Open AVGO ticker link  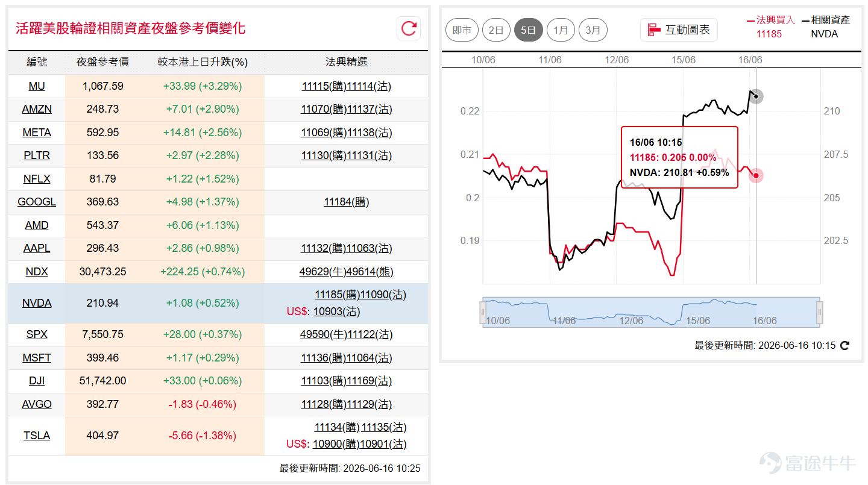[x=37, y=404]
